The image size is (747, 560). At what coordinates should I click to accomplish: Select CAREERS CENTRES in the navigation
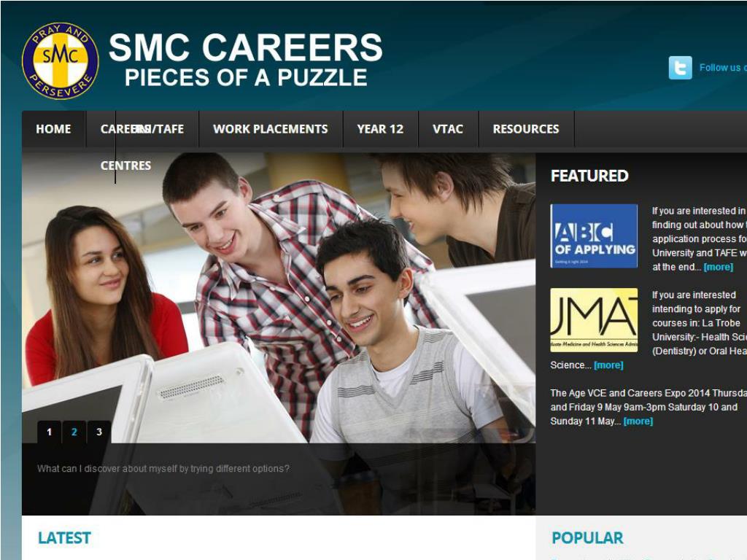pyautogui.click(x=125, y=147)
